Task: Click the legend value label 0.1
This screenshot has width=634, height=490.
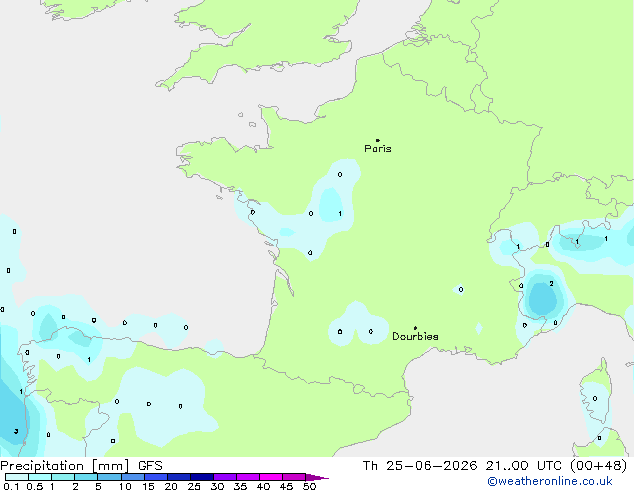Action: point(11,486)
